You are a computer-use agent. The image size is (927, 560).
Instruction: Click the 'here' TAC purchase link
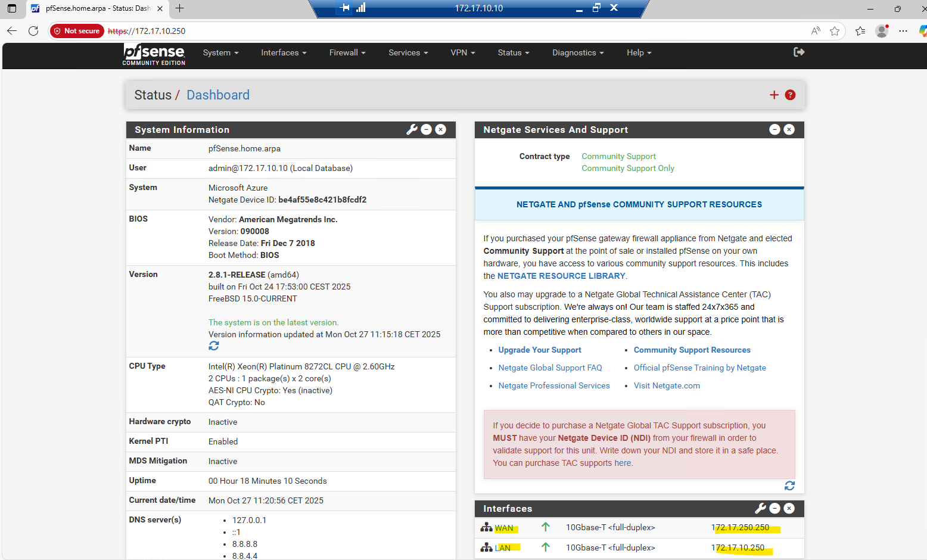623,463
